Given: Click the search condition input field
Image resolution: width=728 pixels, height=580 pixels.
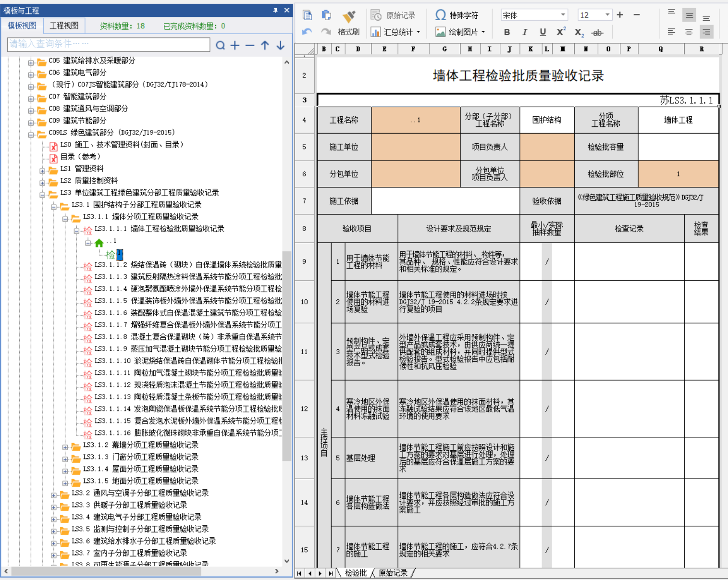Looking at the screenshot, I should point(109,44).
